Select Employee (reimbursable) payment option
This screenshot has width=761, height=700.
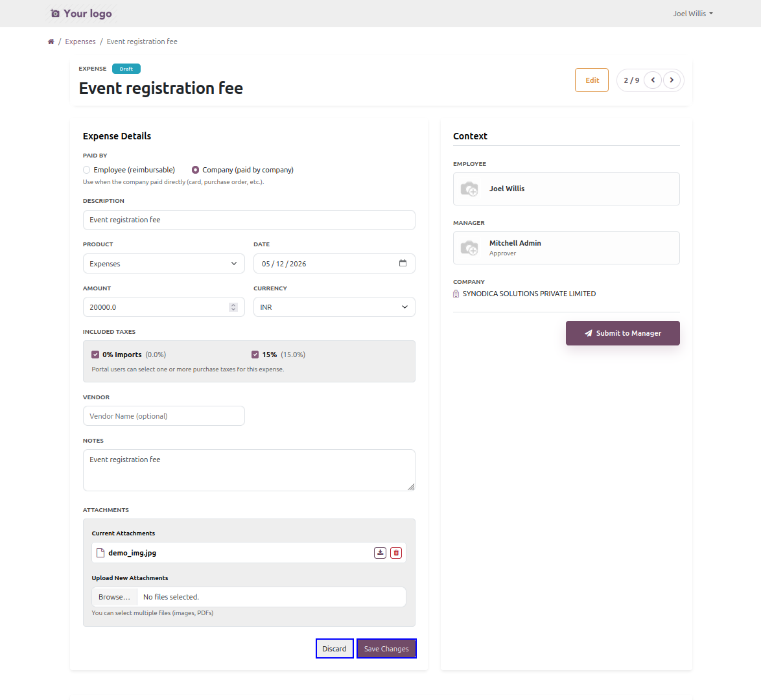pyautogui.click(x=86, y=170)
